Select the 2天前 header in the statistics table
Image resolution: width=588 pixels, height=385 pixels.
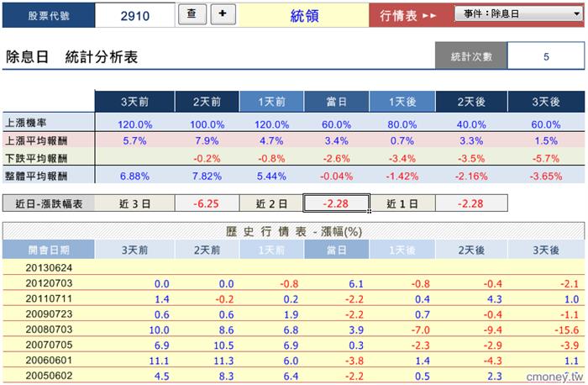(x=207, y=102)
